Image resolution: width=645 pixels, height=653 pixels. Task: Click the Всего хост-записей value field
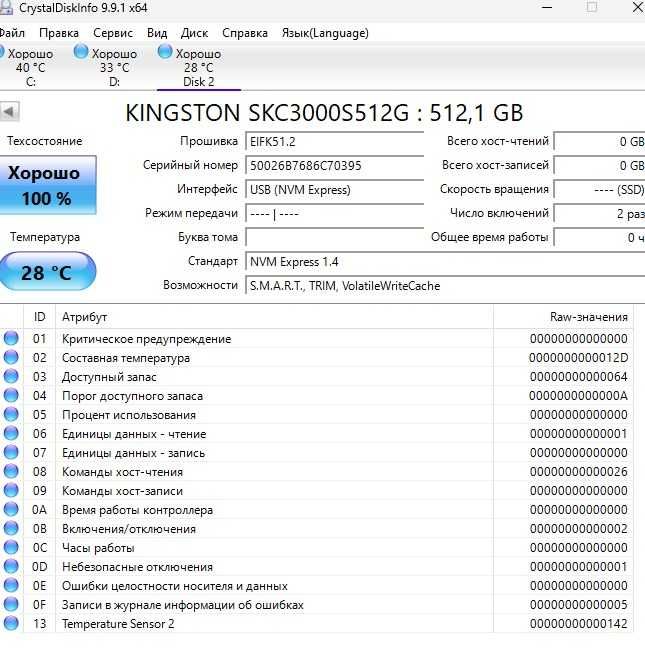600,166
